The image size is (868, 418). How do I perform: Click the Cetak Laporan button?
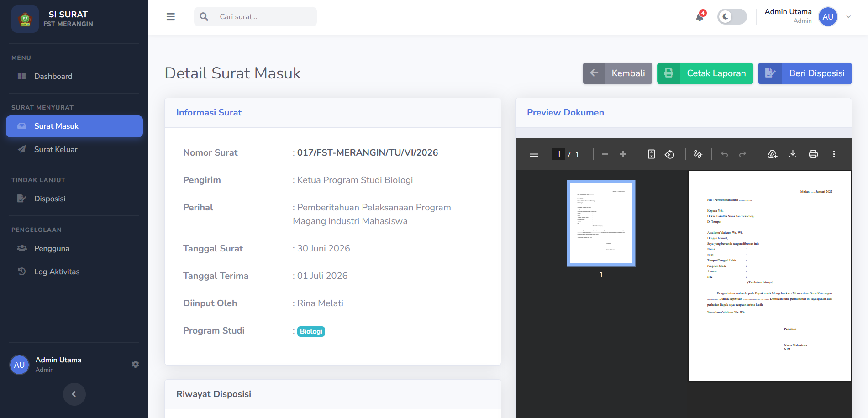pos(705,73)
